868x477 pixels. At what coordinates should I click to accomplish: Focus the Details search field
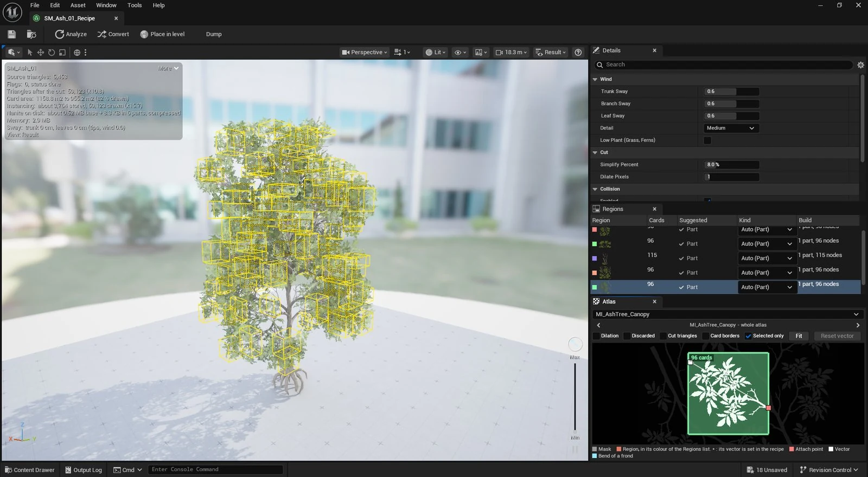tap(724, 65)
